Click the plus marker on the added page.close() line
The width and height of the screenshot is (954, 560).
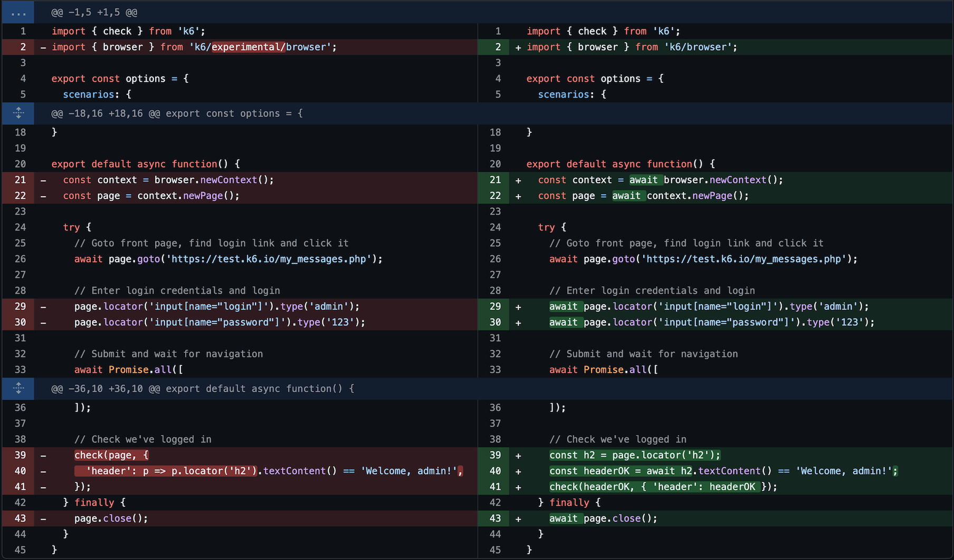click(x=518, y=518)
